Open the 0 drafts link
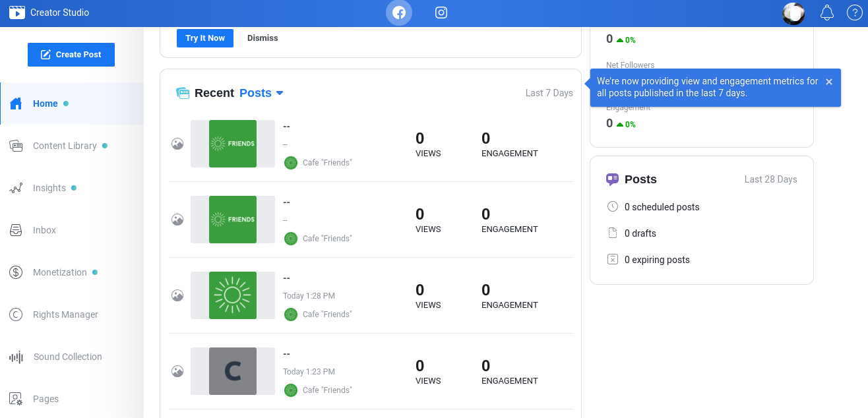The image size is (868, 418). (x=640, y=233)
